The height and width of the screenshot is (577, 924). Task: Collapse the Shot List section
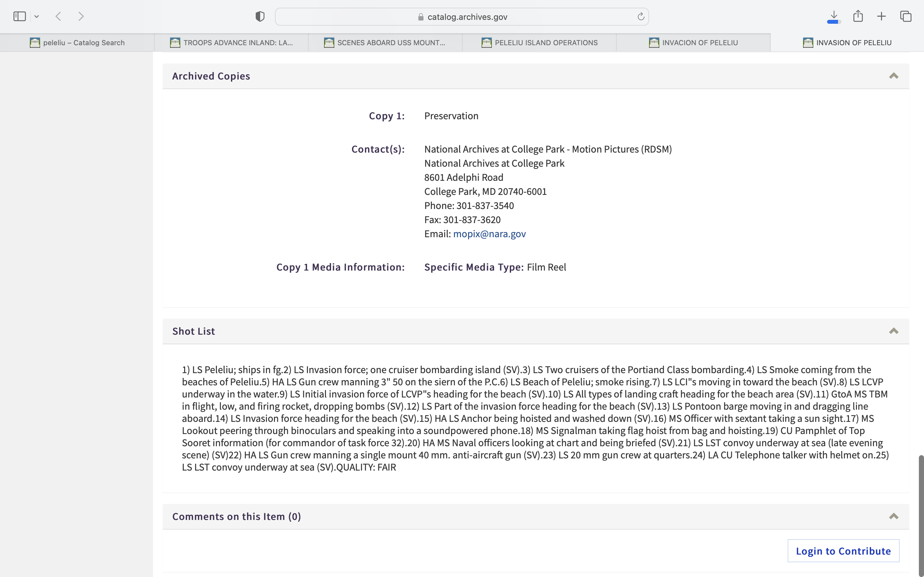[894, 331]
